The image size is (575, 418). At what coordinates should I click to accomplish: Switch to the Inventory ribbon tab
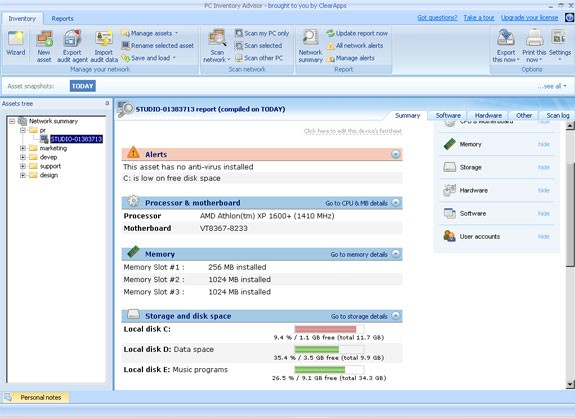pyautogui.click(x=22, y=19)
